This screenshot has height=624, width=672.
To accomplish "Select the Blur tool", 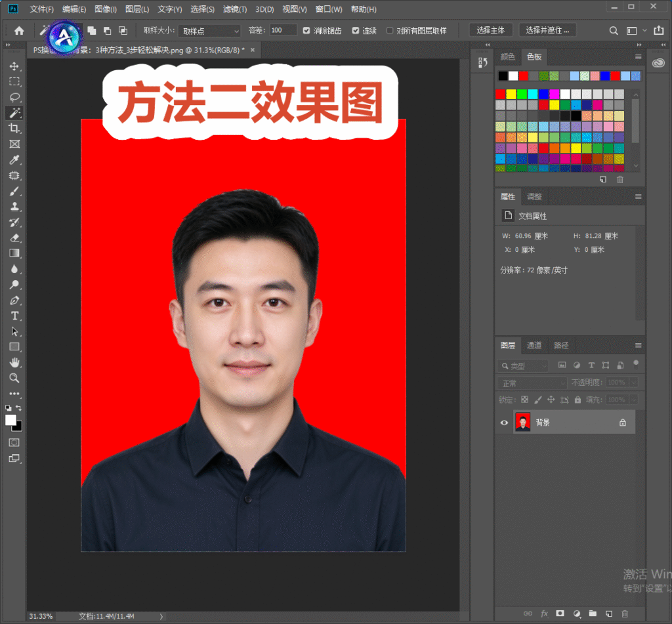I will point(14,269).
